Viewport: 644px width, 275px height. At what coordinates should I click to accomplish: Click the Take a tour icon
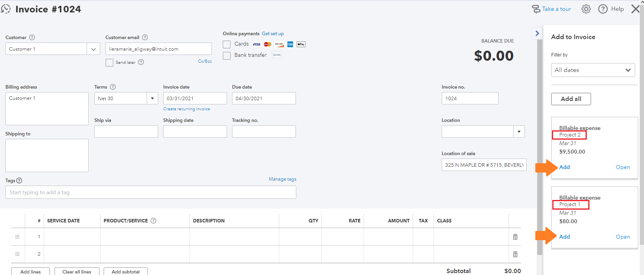536,9
